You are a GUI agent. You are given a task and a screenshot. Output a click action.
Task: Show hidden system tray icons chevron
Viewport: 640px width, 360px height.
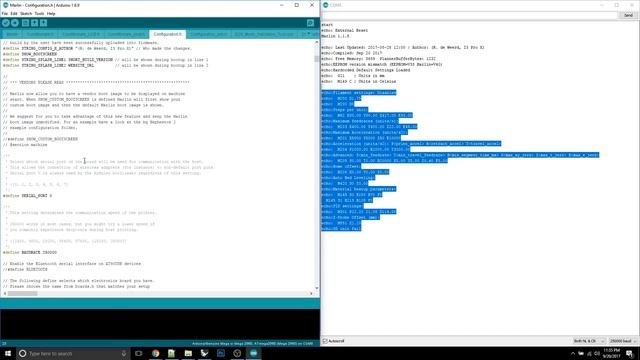point(573,353)
